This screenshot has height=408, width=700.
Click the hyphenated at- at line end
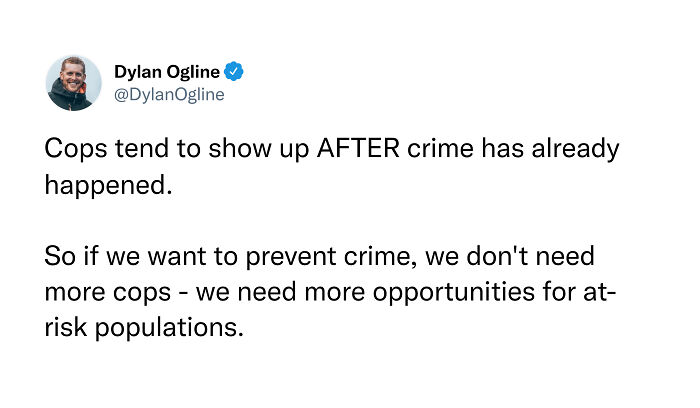pyautogui.click(x=600, y=292)
